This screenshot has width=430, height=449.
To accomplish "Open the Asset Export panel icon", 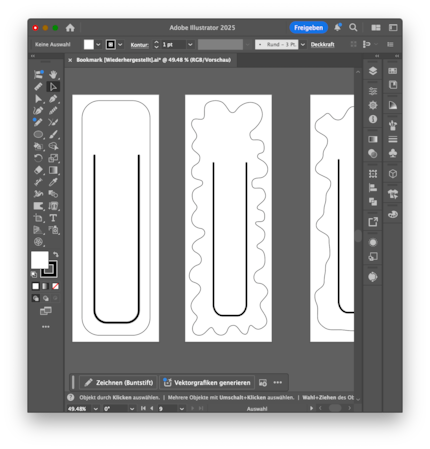I will point(373,222).
